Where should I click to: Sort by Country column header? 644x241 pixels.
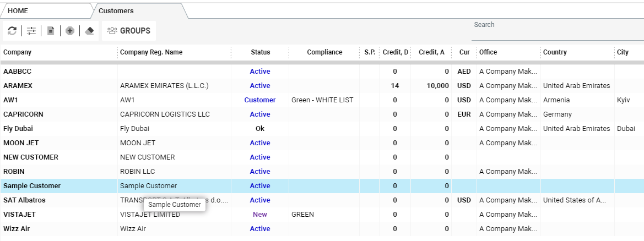(x=555, y=52)
